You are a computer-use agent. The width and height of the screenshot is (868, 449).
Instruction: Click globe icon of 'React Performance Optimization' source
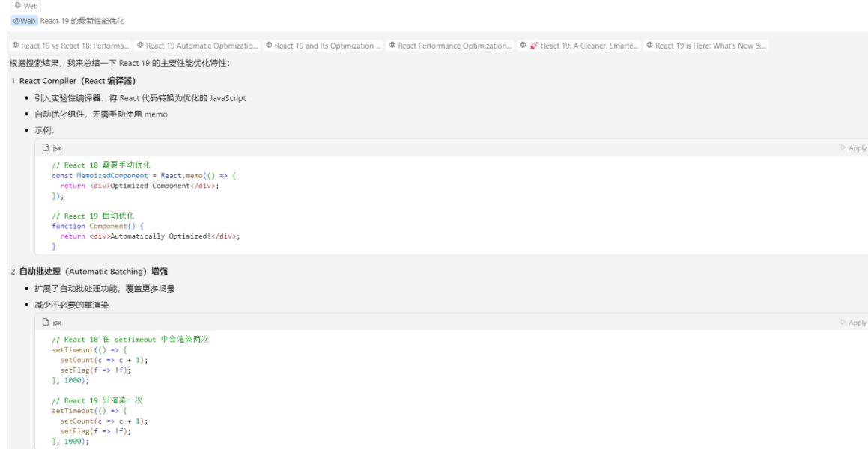[x=392, y=46]
